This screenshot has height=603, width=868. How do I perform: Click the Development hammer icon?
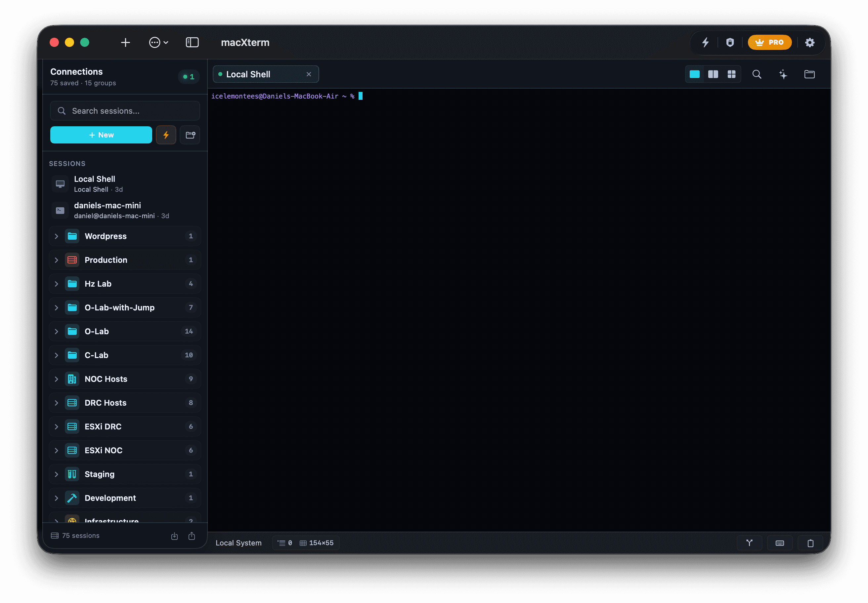click(x=72, y=498)
